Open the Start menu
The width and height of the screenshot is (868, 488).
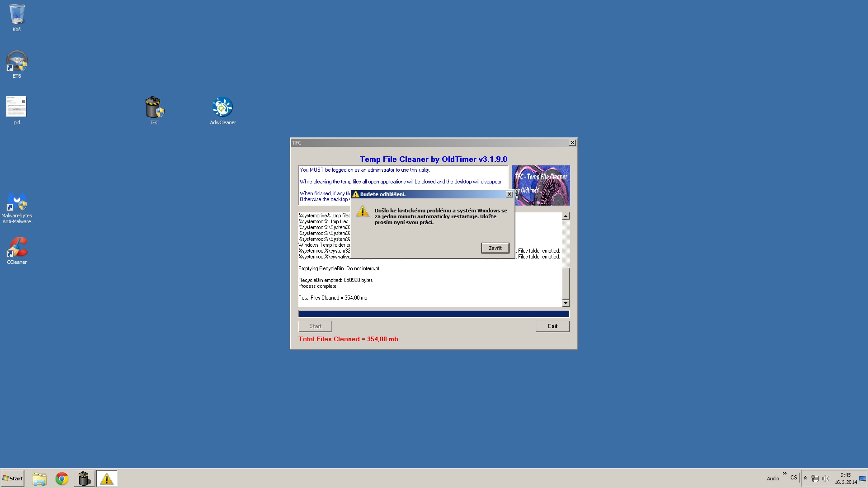click(x=13, y=479)
